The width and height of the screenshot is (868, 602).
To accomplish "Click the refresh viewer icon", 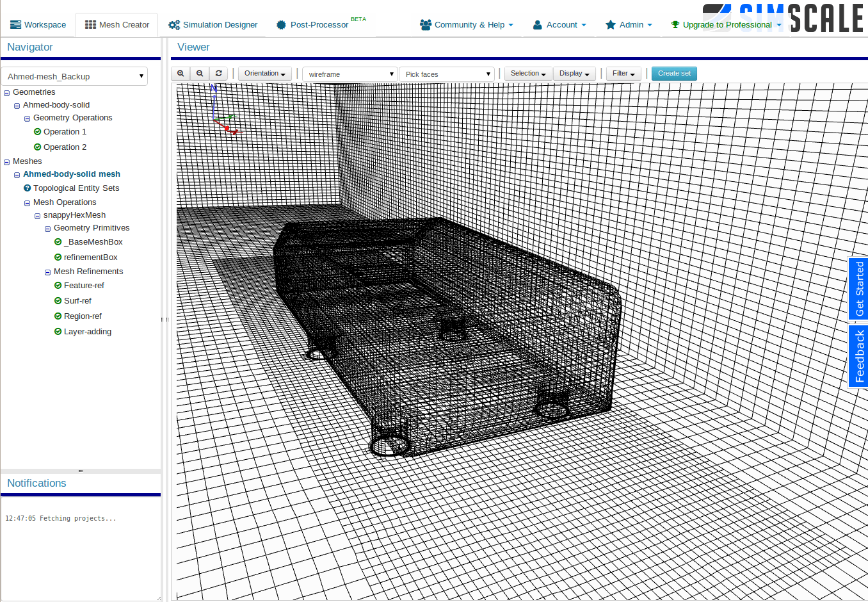I will [x=218, y=73].
